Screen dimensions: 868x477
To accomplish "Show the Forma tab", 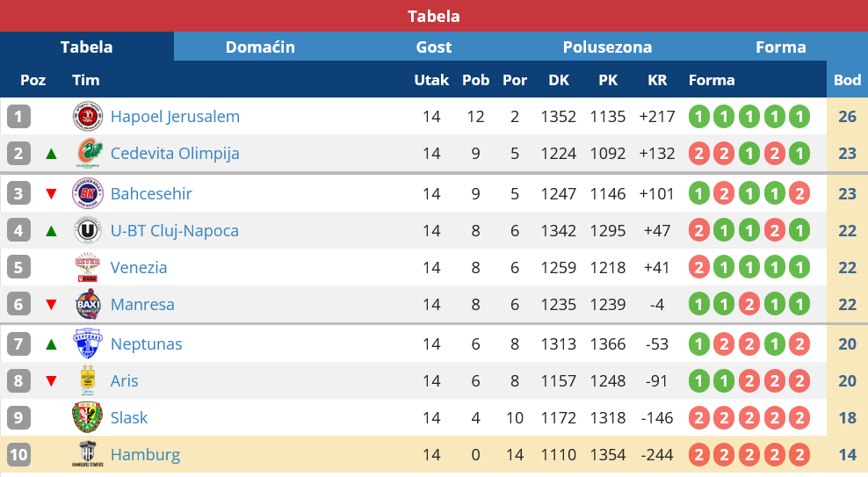I will tap(781, 47).
